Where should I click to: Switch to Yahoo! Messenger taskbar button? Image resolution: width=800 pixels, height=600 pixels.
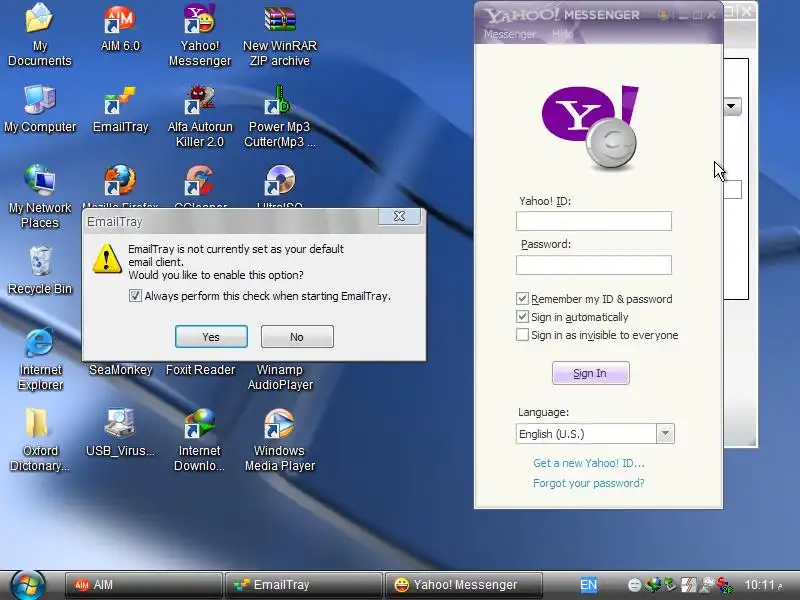(463, 585)
